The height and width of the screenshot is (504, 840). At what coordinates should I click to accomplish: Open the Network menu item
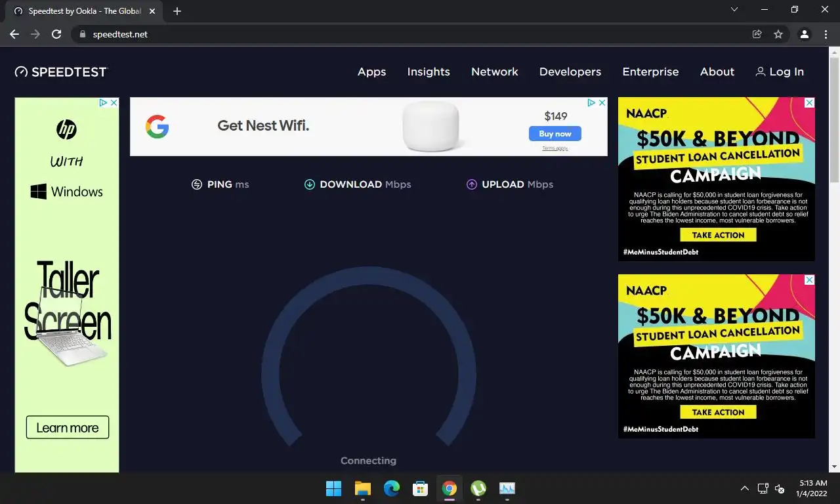(x=495, y=72)
